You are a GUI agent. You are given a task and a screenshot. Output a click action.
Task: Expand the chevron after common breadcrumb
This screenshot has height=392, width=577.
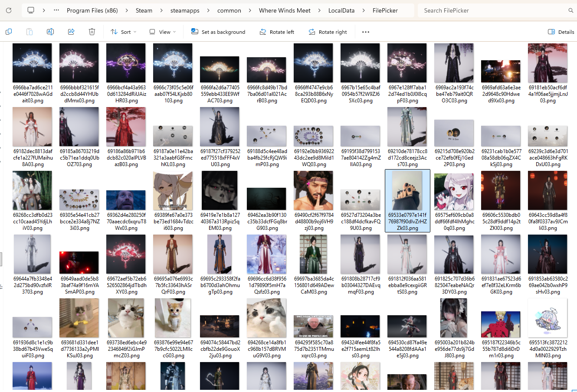(x=250, y=10)
